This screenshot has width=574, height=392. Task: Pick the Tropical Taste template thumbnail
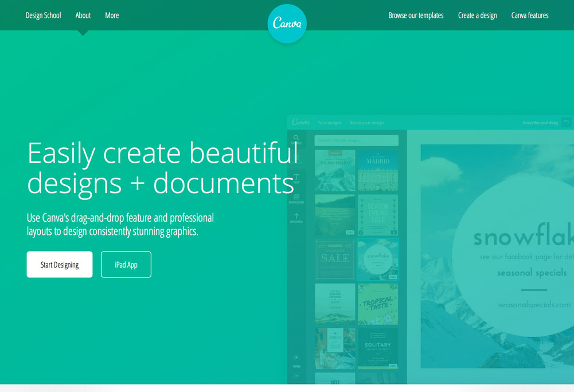click(x=378, y=304)
